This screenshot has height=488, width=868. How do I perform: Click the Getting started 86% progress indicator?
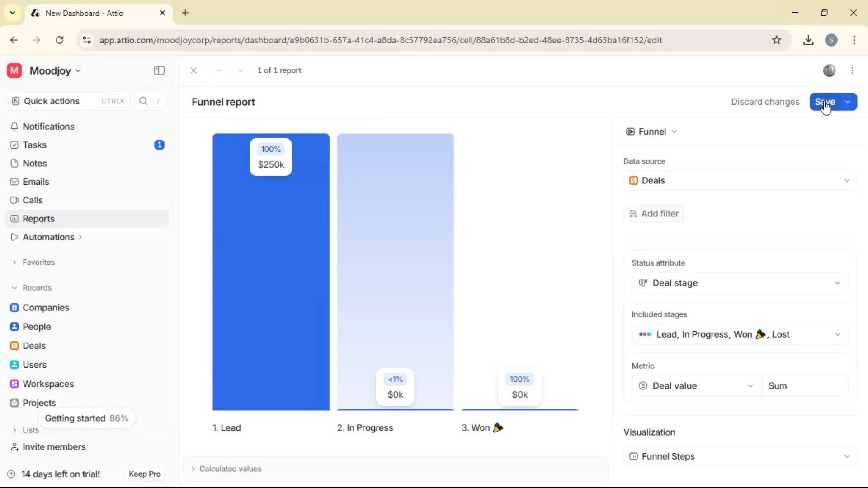pyautogui.click(x=87, y=418)
